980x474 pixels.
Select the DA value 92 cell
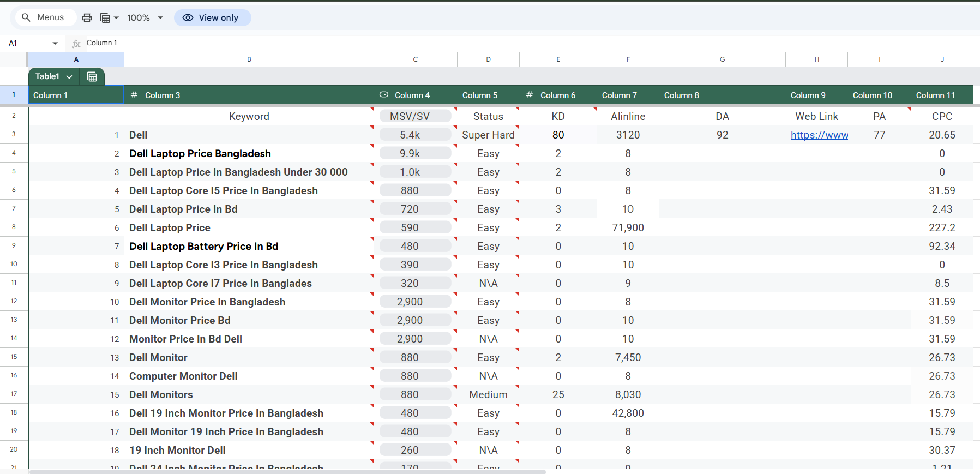(723, 135)
